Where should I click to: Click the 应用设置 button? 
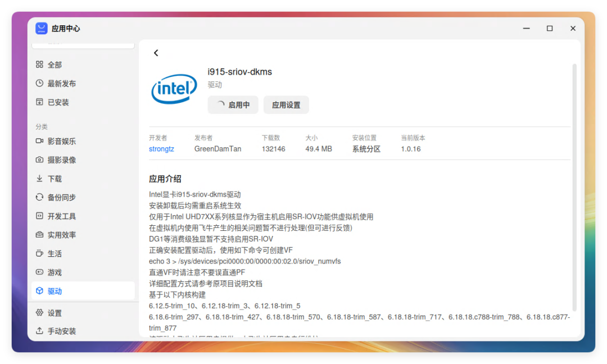click(x=286, y=105)
